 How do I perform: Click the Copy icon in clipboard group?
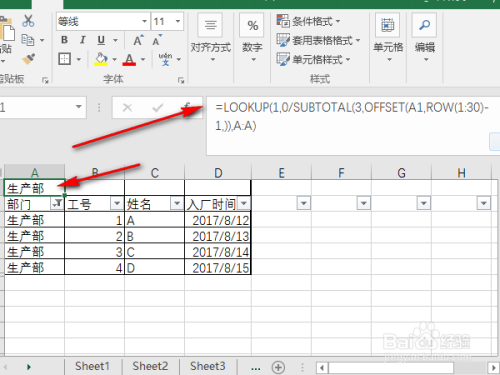(28, 40)
